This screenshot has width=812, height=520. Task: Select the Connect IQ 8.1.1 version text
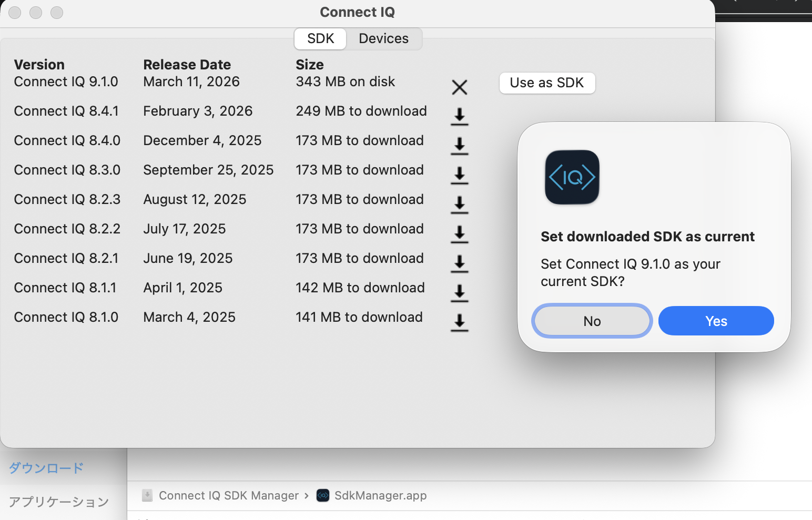tap(65, 288)
